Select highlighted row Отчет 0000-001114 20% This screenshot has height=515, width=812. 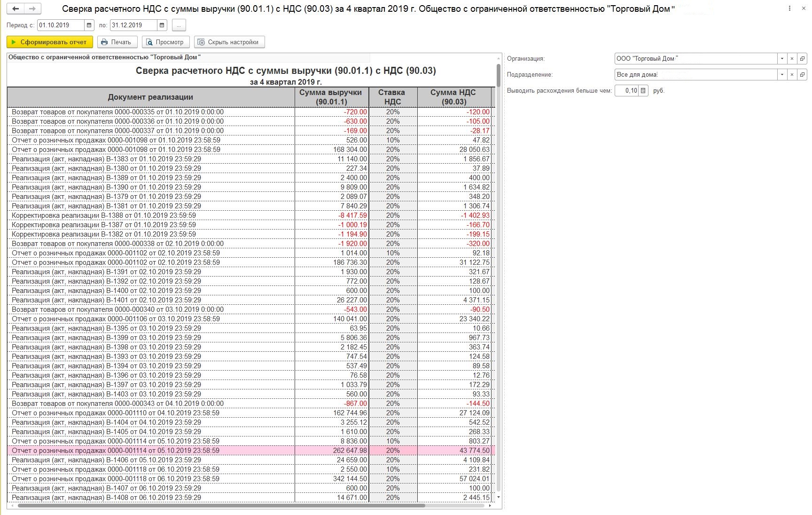click(x=251, y=451)
